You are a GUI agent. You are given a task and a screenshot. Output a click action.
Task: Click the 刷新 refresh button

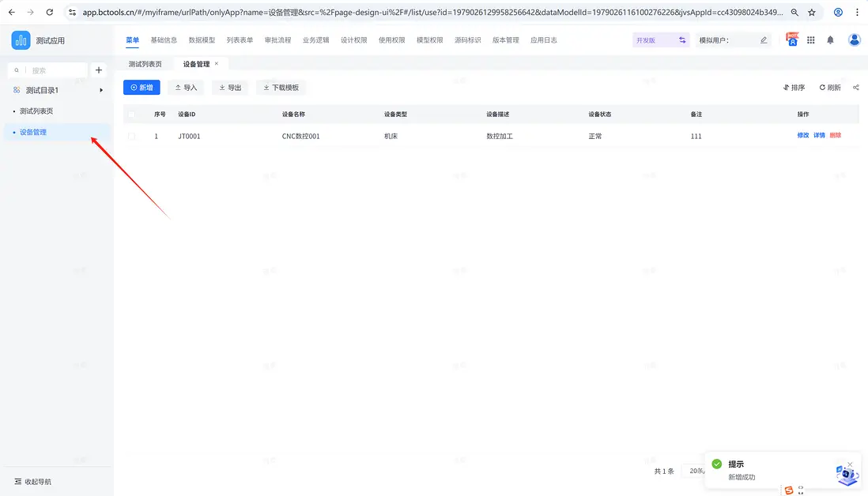(x=830, y=88)
